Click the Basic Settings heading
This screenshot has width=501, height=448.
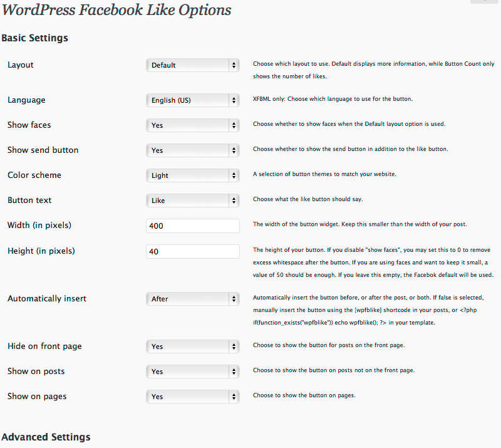tap(35, 38)
